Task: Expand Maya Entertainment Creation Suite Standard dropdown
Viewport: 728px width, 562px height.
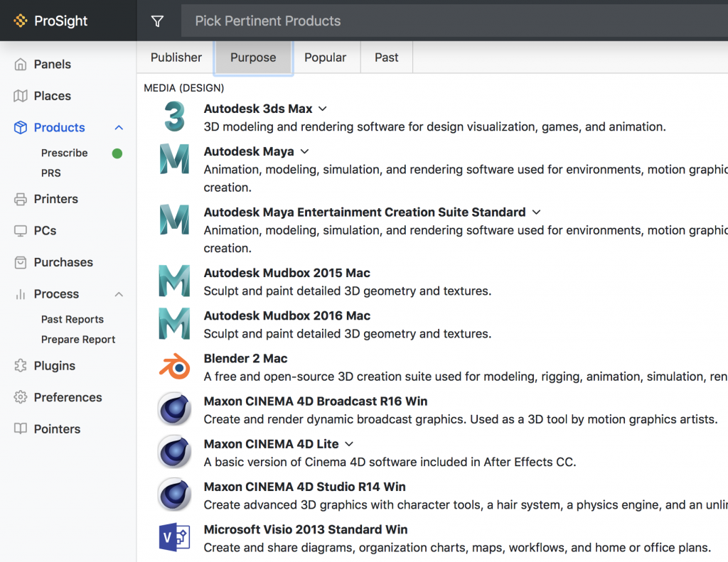Action: coord(537,212)
